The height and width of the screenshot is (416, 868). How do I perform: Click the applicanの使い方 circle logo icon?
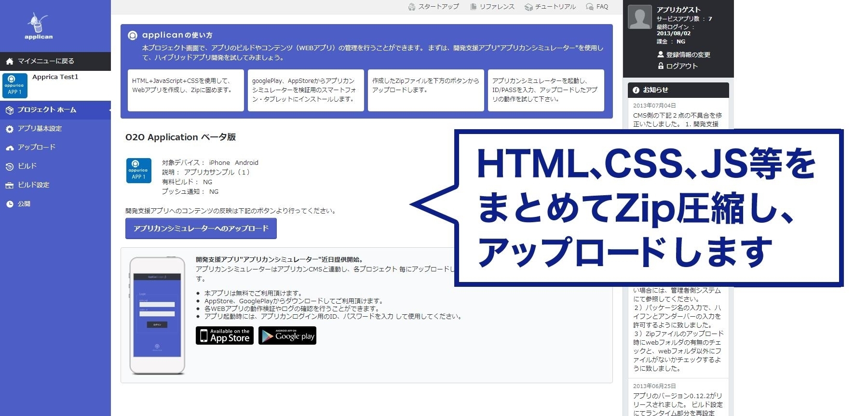point(133,35)
